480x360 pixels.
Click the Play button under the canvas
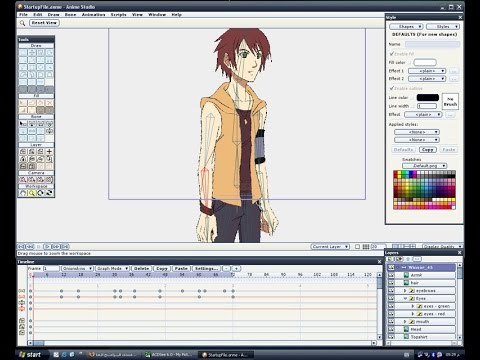[x=47, y=247]
